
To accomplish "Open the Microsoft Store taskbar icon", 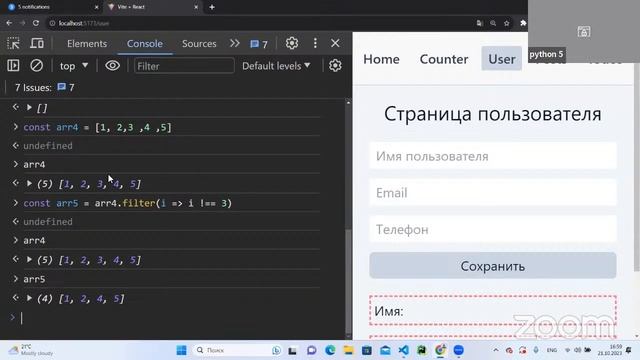I will [367, 350].
